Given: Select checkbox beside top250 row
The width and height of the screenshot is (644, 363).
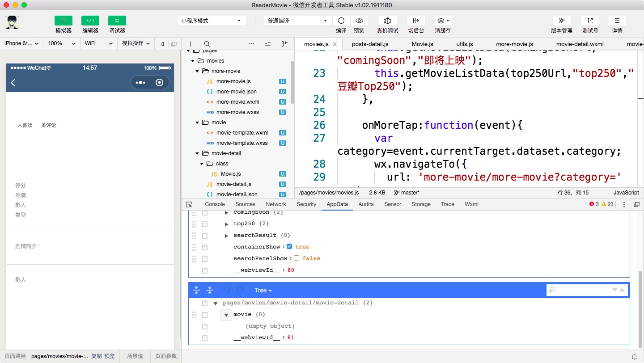Looking at the screenshot, I should [205, 224].
